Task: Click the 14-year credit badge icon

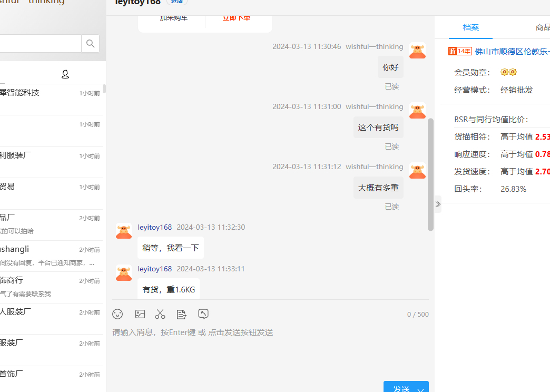Action: click(460, 51)
